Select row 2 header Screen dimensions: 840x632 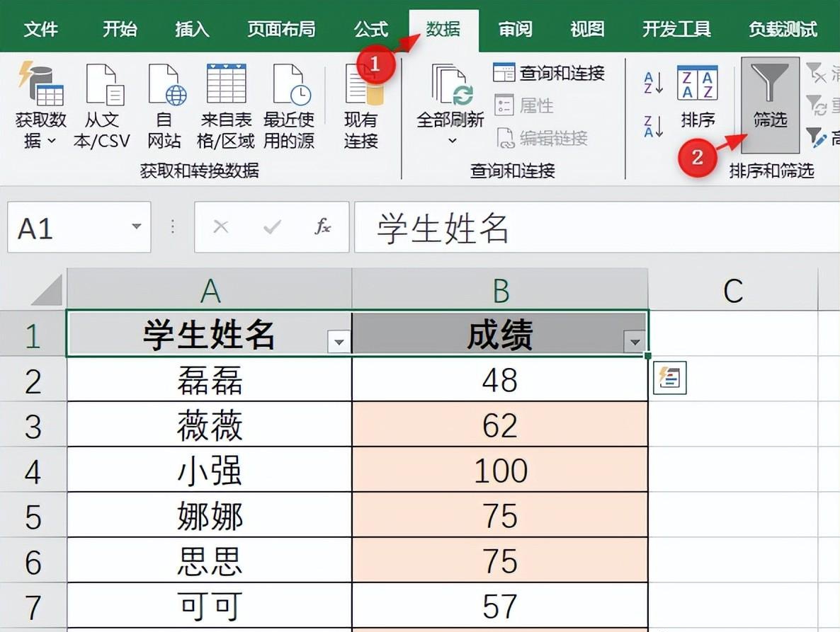click(x=33, y=379)
